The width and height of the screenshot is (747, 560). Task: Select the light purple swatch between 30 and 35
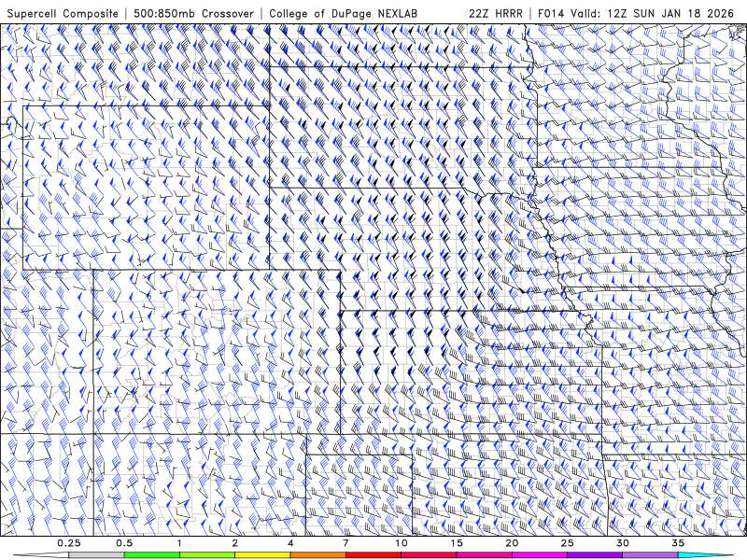650,555
